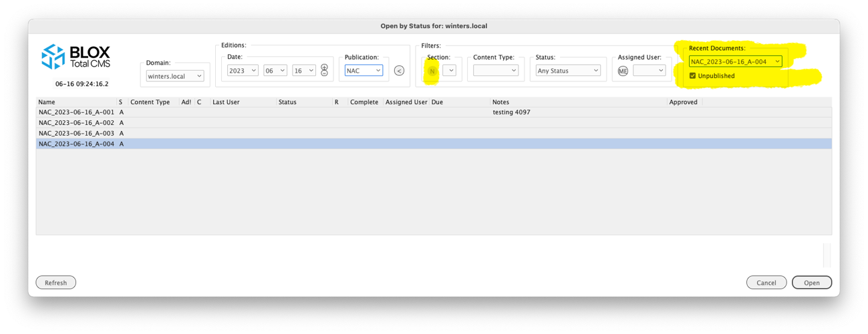Image resolution: width=868 pixels, height=334 pixels.
Task: Select row NAC_2023-06-16_A-002
Action: click(434, 123)
